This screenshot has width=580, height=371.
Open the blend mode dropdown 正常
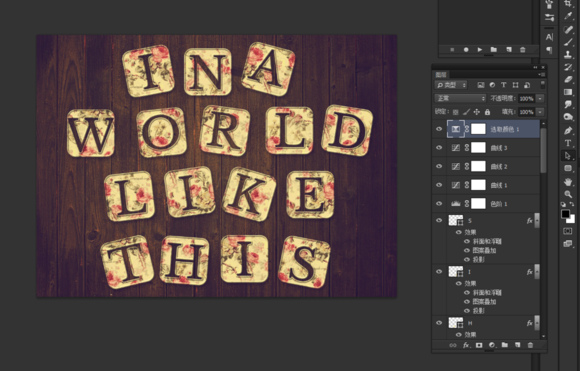click(460, 98)
